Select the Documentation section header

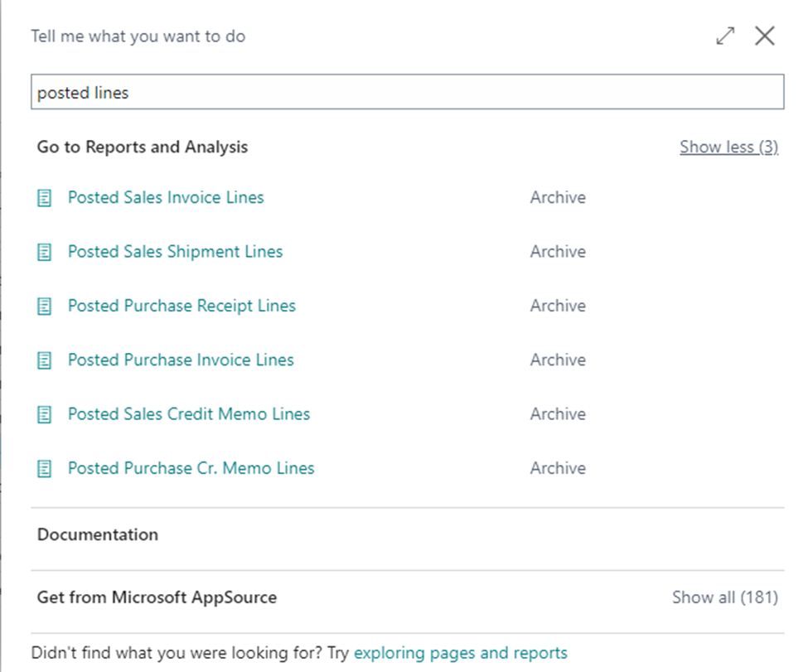click(x=98, y=534)
